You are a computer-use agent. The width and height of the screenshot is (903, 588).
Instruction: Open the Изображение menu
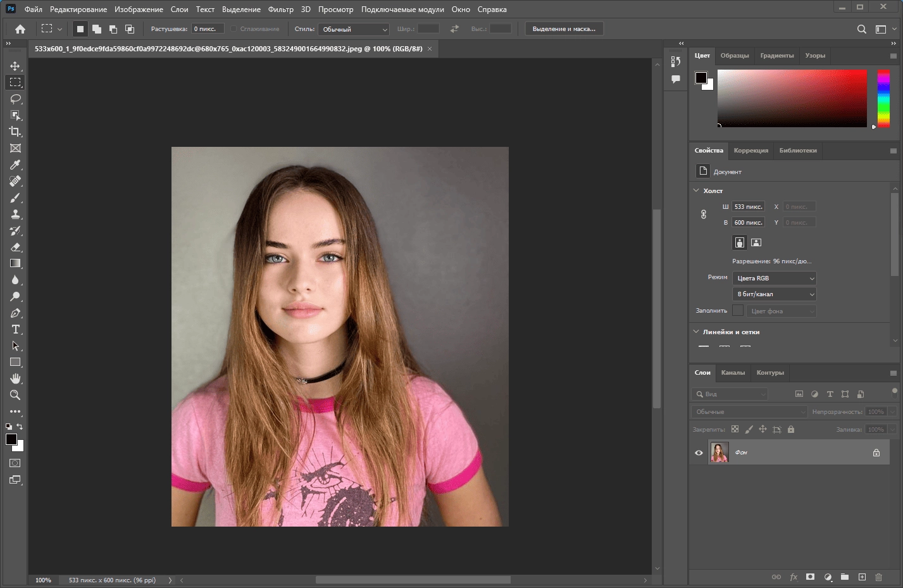139,9
